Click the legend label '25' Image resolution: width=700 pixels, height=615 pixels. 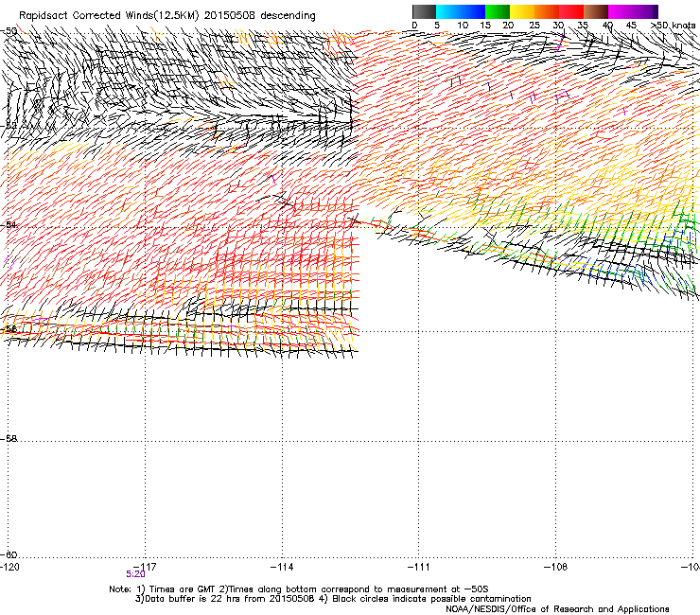coord(534,25)
